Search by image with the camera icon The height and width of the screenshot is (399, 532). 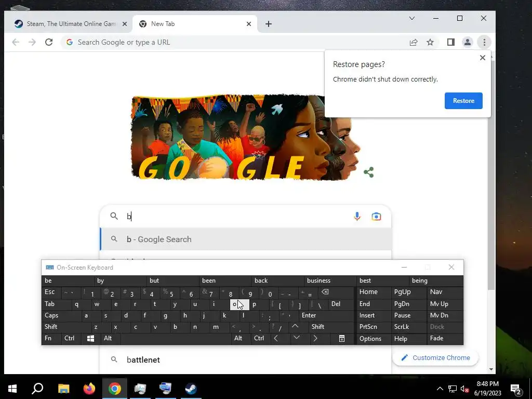(x=376, y=217)
